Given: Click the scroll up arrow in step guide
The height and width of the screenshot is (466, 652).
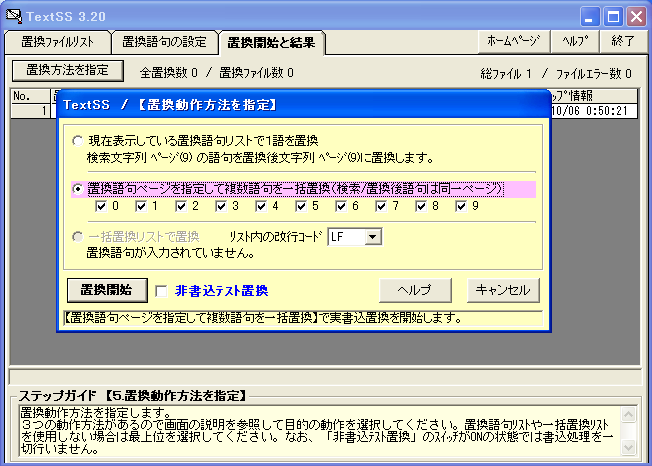Looking at the screenshot, I should pos(628,414).
